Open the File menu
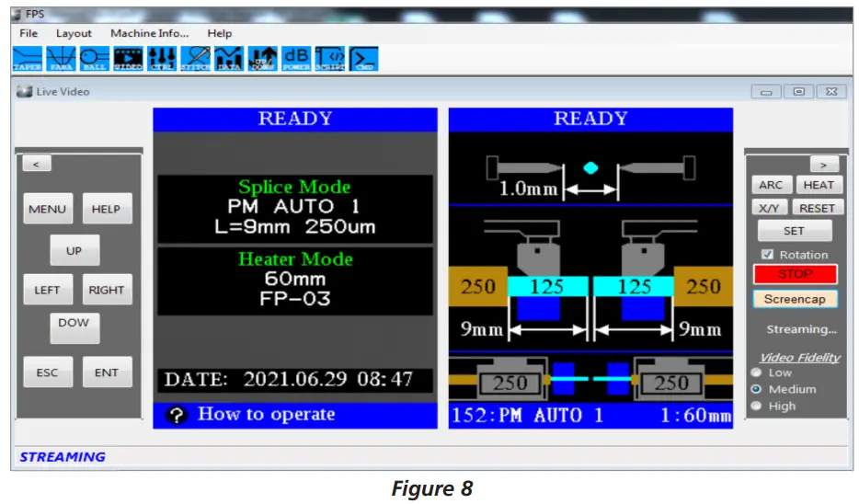The width and height of the screenshot is (859, 504). point(29,33)
